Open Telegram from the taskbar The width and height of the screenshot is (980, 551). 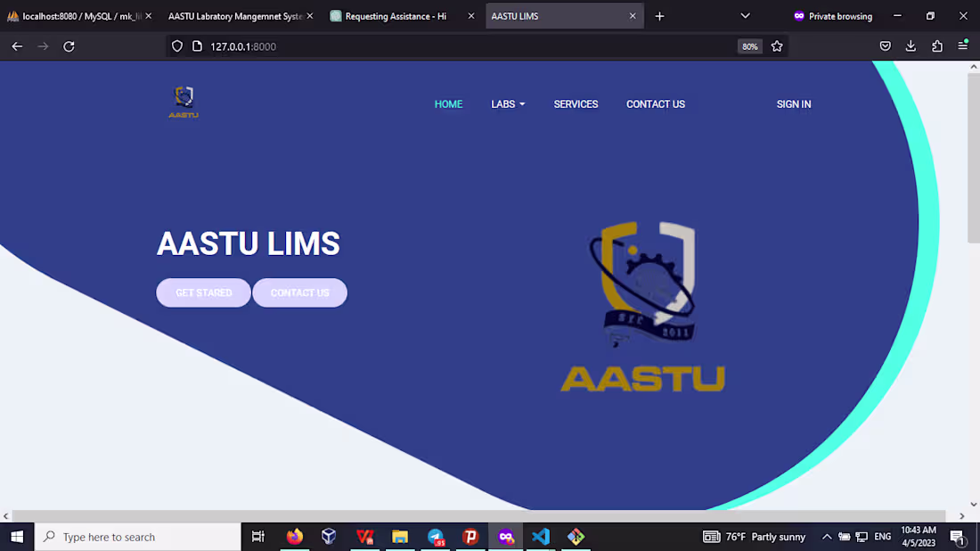pos(436,537)
